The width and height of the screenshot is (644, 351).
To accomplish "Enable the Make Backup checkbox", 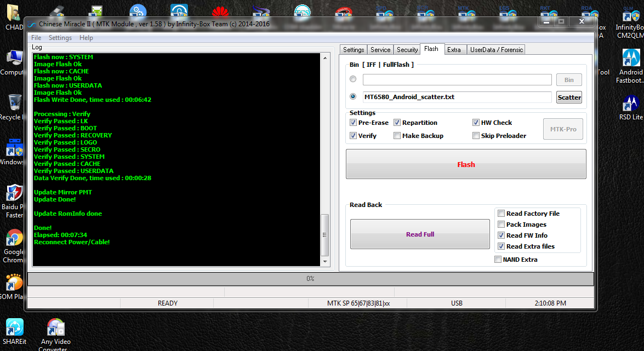I will point(397,135).
